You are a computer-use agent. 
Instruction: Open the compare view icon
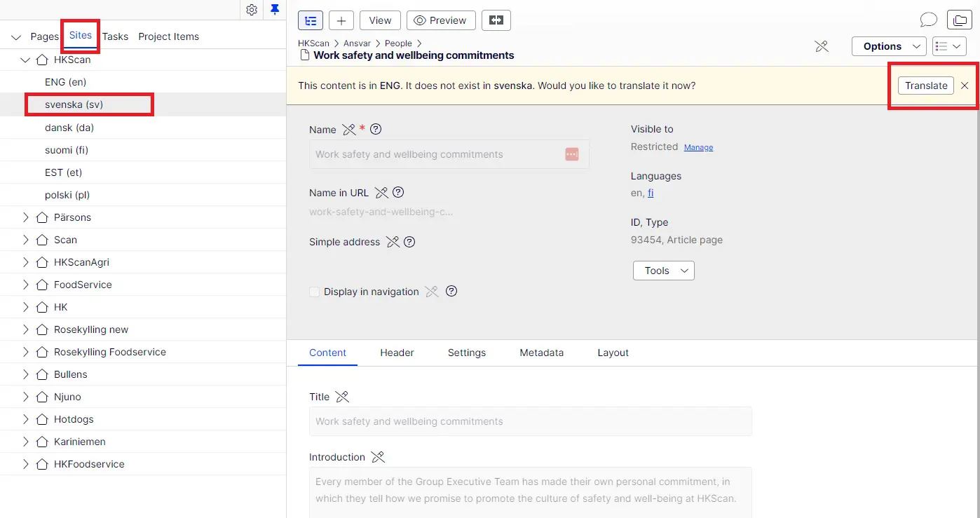[496, 20]
